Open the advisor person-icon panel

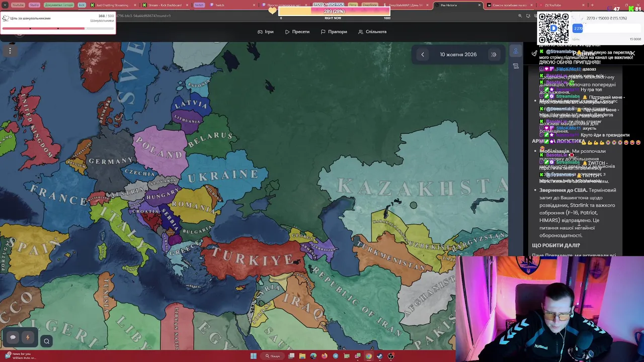point(516,51)
